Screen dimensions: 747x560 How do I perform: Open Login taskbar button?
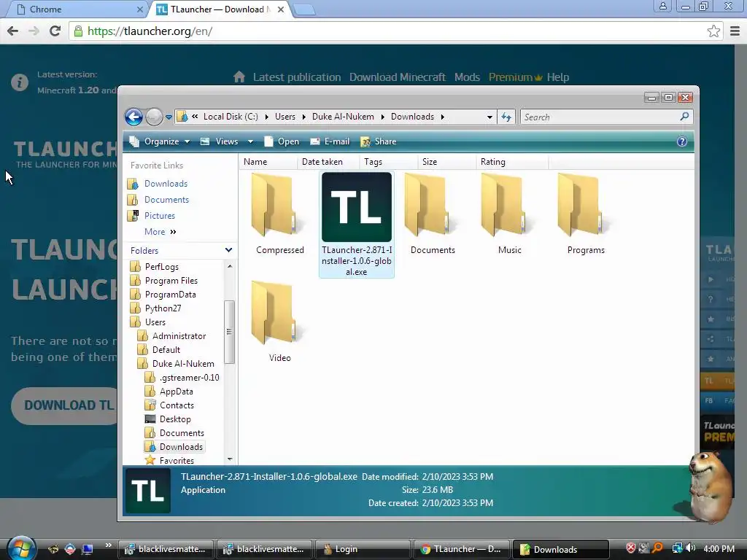pos(363,549)
